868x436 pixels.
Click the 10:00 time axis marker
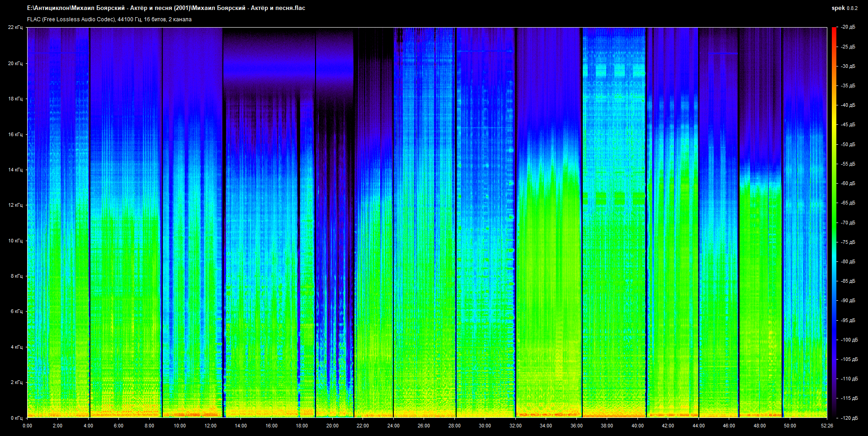point(179,426)
